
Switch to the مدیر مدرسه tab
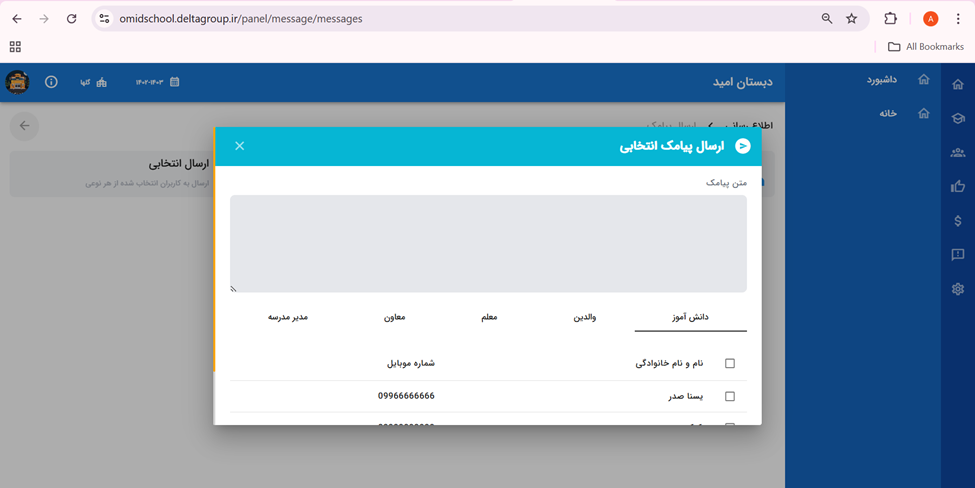pos(288,317)
